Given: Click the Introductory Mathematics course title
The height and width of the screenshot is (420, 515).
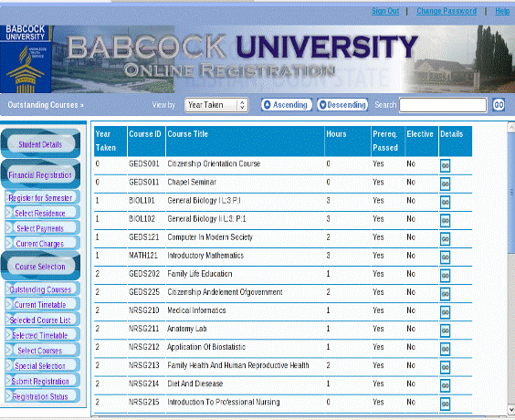Looking at the screenshot, I should (205, 256).
